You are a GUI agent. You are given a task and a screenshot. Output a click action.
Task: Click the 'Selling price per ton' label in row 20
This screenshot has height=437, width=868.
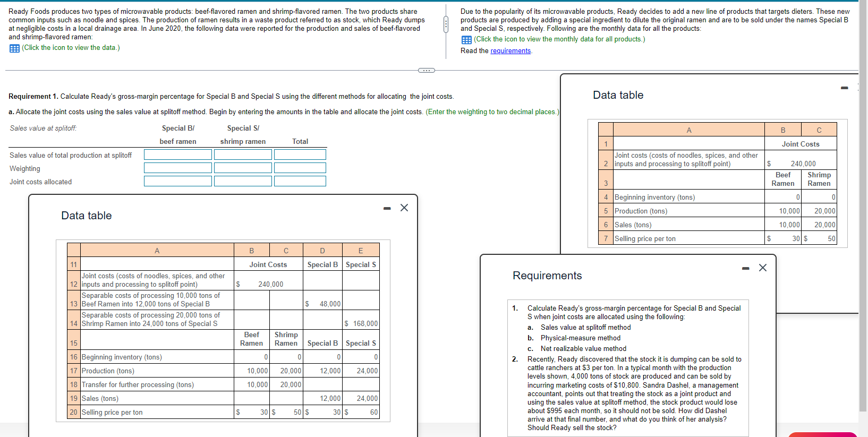pos(112,413)
